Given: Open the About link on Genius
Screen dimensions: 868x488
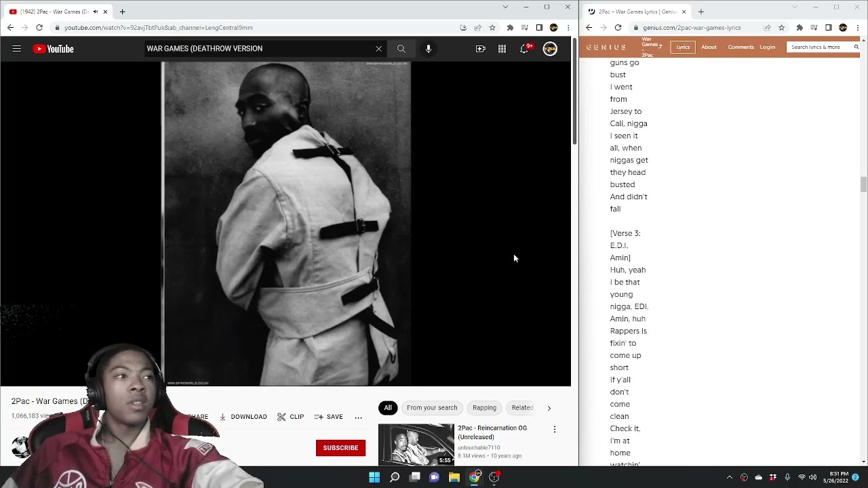Looking at the screenshot, I should click(x=709, y=47).
